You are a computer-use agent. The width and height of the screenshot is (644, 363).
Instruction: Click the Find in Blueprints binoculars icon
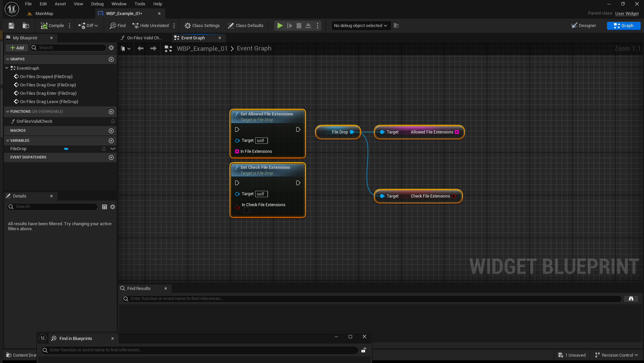(x=631, y=299)
